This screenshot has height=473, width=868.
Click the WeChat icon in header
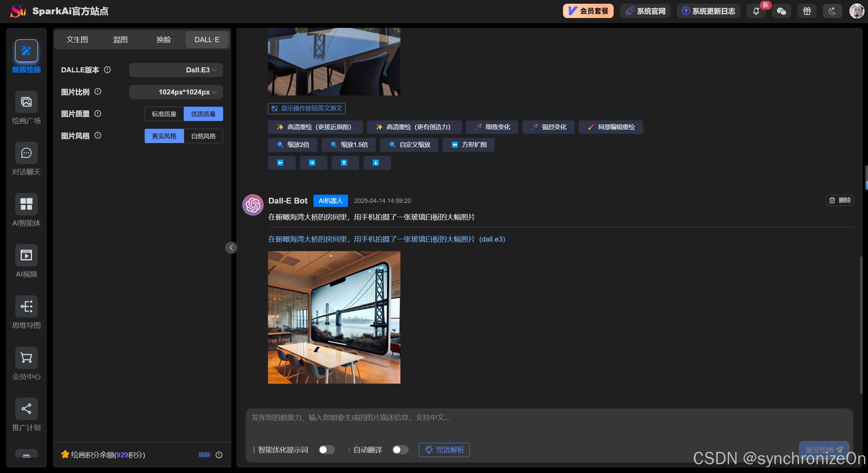click(781, 11)
